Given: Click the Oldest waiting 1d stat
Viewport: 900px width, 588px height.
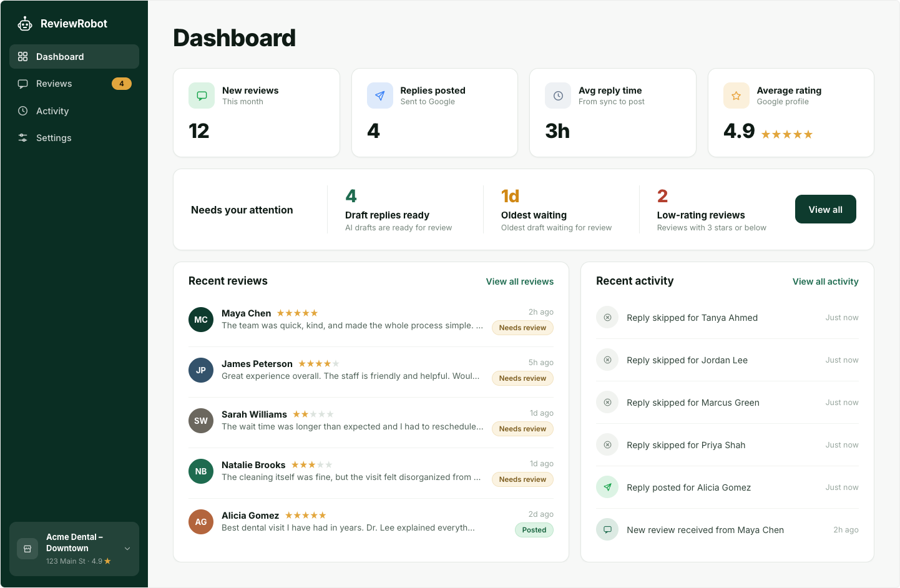Looking at the screenshot, I should 556,210.
